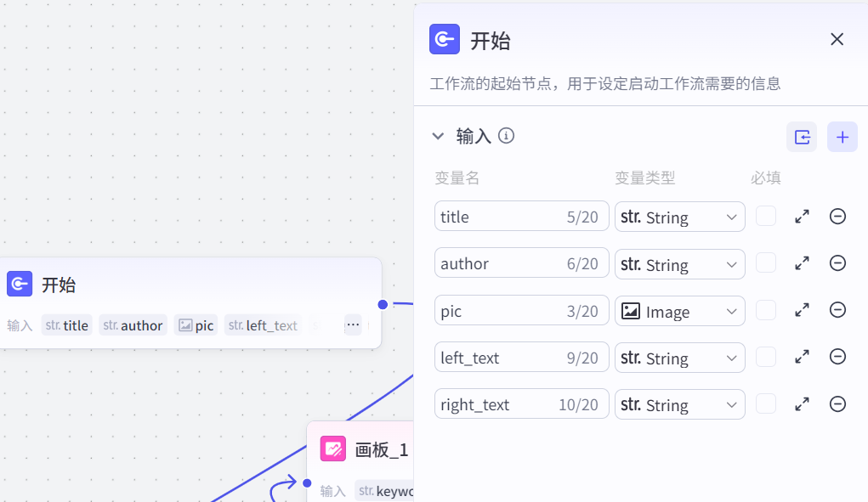Viewport: 868px width, 502px height.
Task: Click the 画板_1 node pink icon
Action: [332, 449]
